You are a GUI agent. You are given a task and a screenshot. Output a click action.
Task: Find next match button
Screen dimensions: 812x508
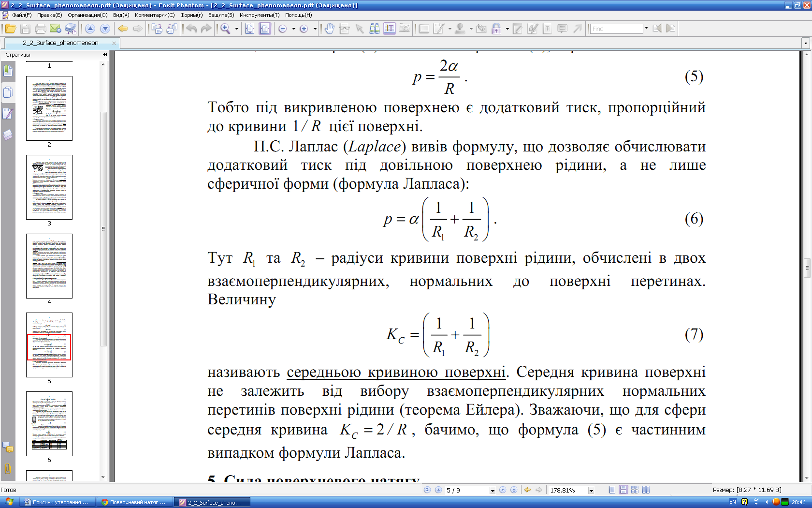[670, 29]
